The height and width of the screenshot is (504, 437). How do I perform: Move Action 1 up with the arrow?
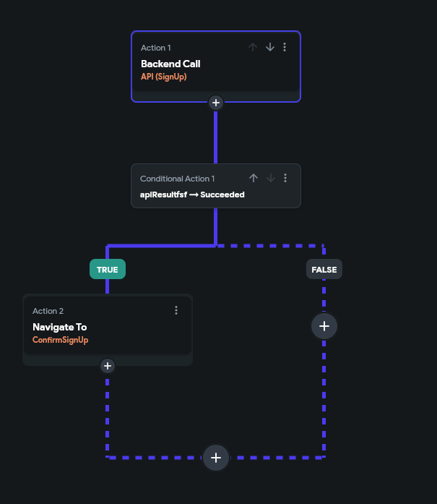253,47
